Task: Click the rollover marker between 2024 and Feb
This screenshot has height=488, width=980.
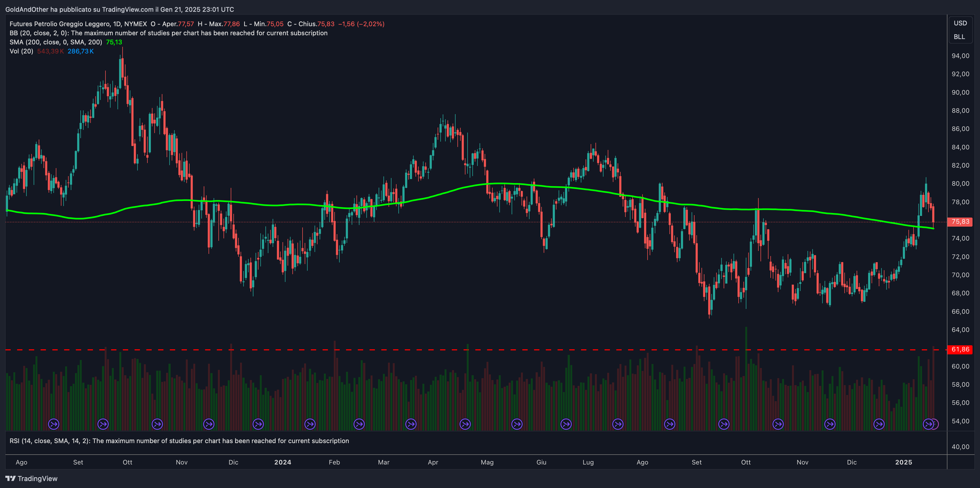Action: click(310, 424)
